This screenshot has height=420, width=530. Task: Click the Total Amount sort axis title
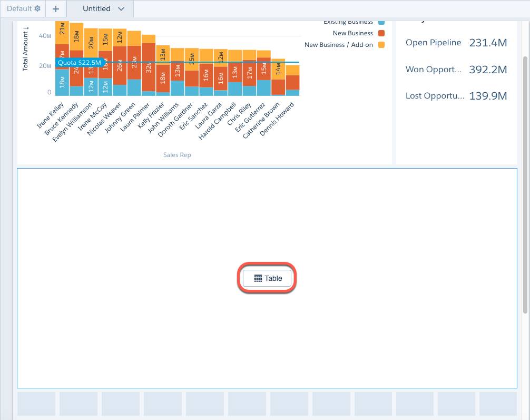click(x=25, y=48)
